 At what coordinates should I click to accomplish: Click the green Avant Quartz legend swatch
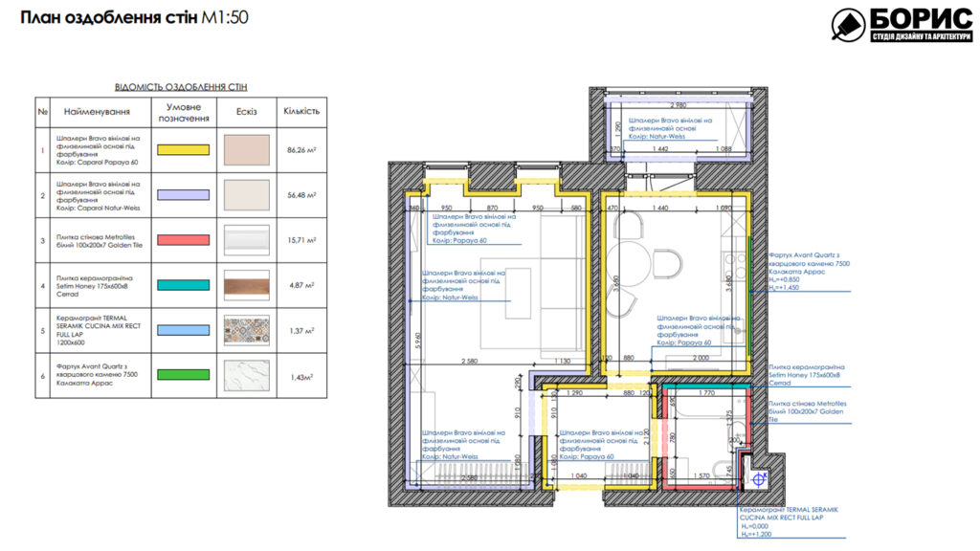coord(182,377)
